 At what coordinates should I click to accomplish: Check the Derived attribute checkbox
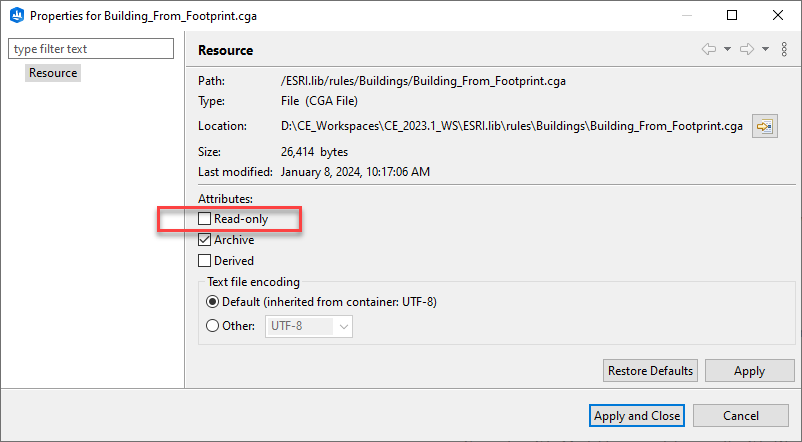(x=205, y=261)
